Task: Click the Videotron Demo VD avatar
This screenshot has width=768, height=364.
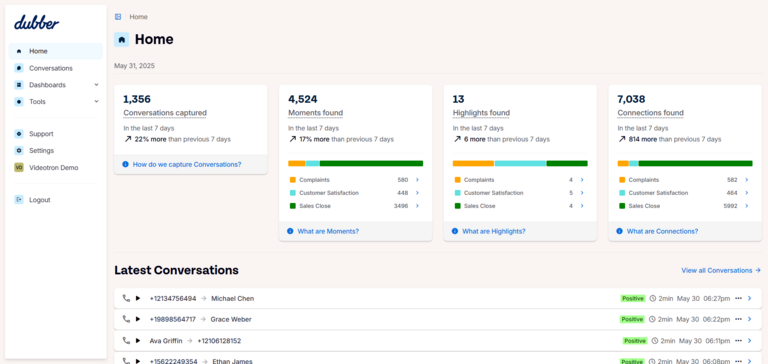Action: [19, 168]
